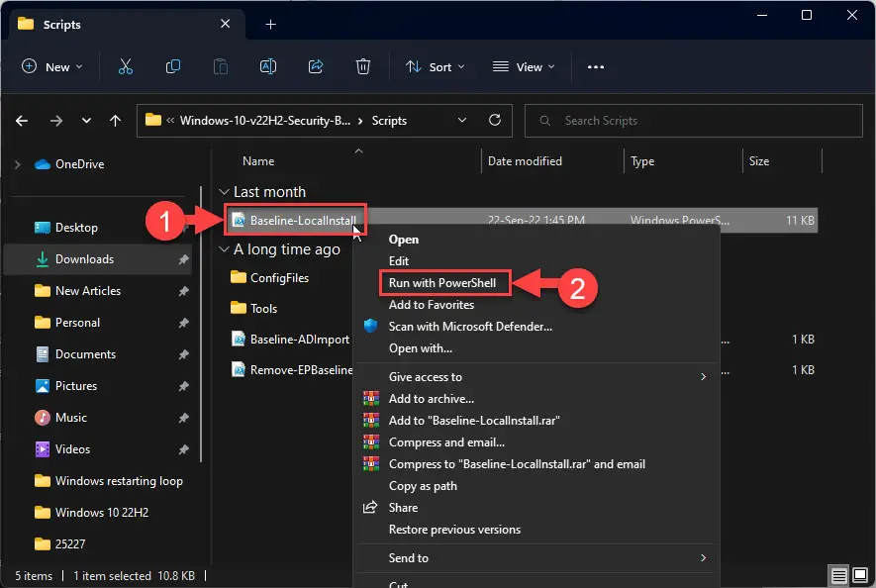Image resolution: width=876 pixels, height=588 pixels.
Task: Navigate up one folder level
Action: pos(114,120)
